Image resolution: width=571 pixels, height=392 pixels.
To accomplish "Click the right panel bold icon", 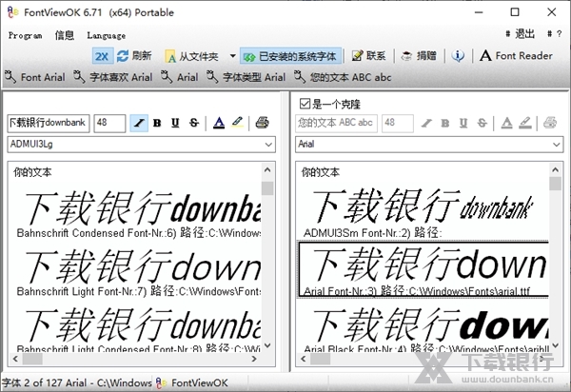I will tap(445, 123).
